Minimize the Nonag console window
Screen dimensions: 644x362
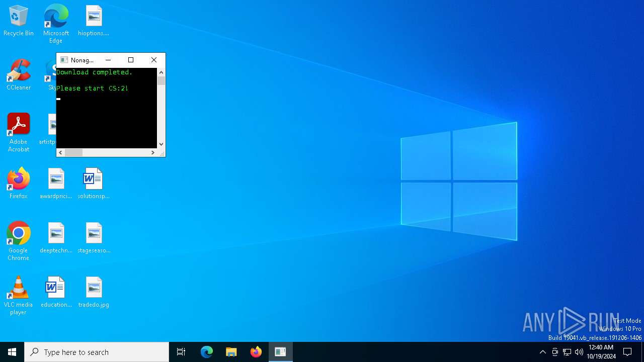[x=108, y=60]
